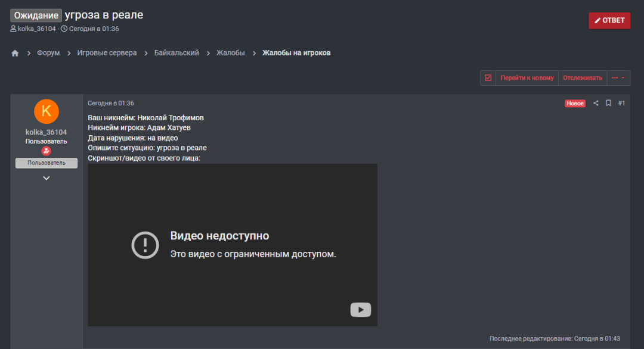The image size is (644, 349).
Task: Click the user icon before thread author
Action: 13,29
